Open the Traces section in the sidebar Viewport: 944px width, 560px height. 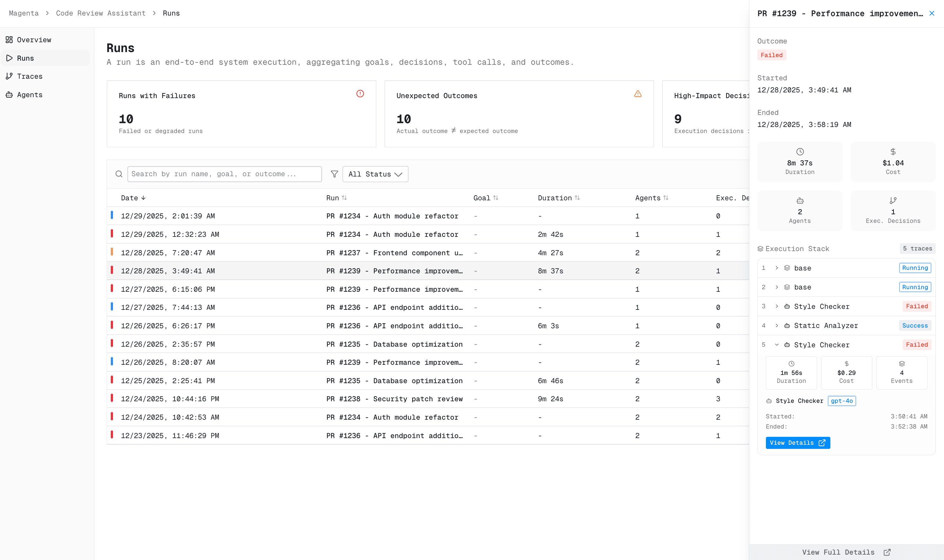click(30, 76)
